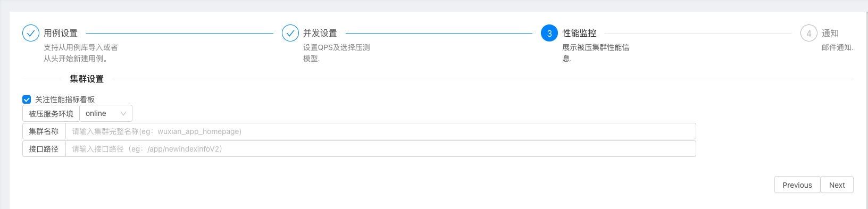Viewport: 868px width, 209px height.
Task: Open the 被压服务环境 online dropdown
Action: point(106,113)
